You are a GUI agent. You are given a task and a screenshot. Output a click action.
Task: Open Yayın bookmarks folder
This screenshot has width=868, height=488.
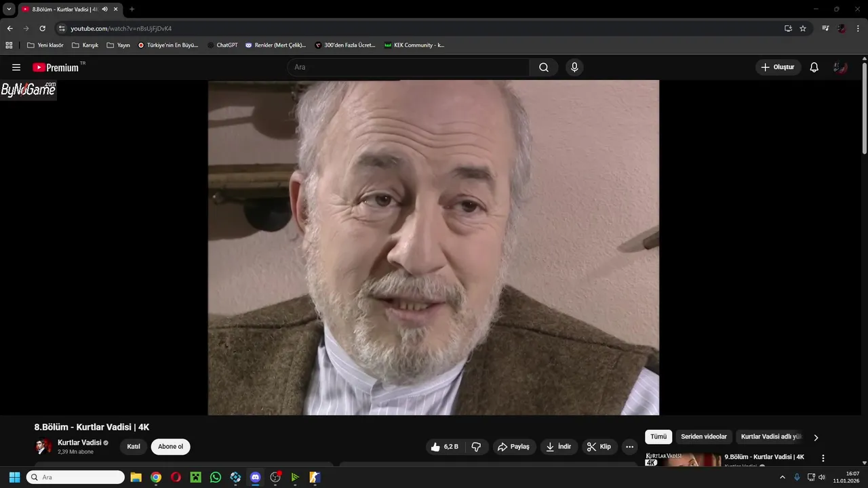pos(118,45)
